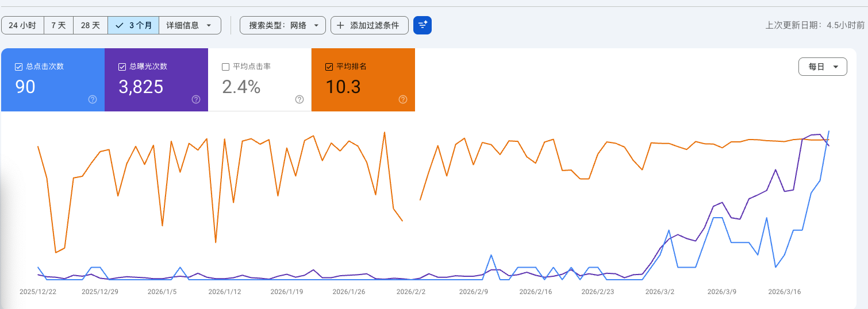The image size is (868, 309).
Task: Click the blue filter sparkle icon button
Action: pos(423,25)
